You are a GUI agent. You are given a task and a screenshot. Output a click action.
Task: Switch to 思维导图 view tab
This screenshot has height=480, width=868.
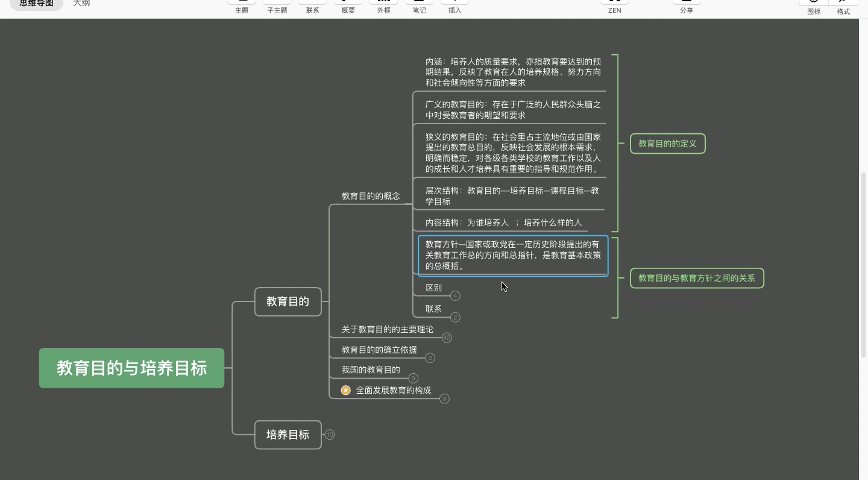[x=36, y=4]
